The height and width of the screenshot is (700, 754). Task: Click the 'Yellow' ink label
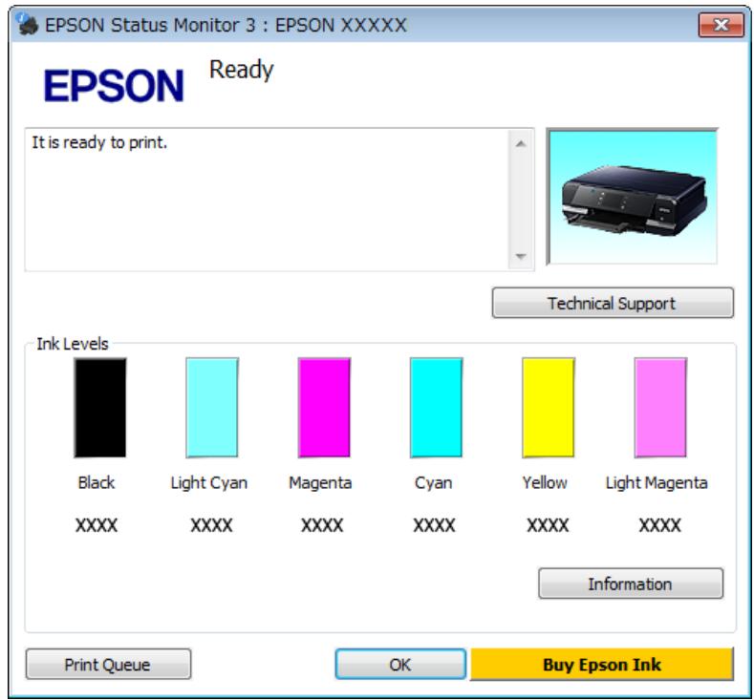tap(545, 482)
